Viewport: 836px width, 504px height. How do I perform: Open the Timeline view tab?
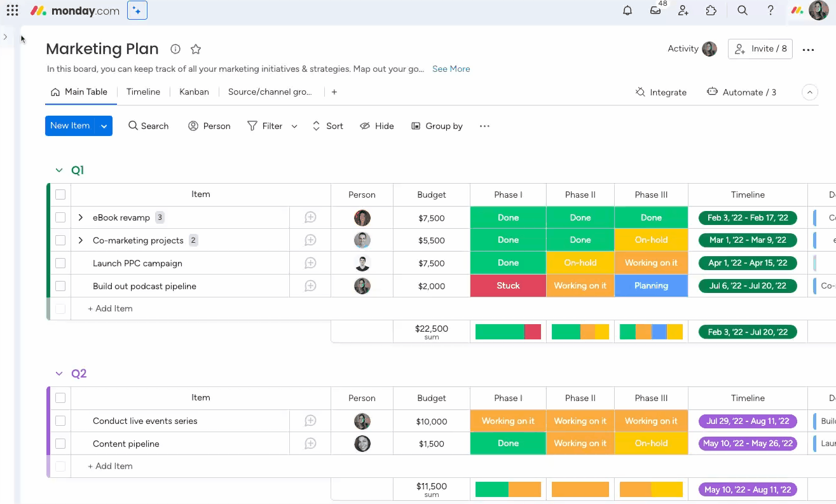pos(143,92)
